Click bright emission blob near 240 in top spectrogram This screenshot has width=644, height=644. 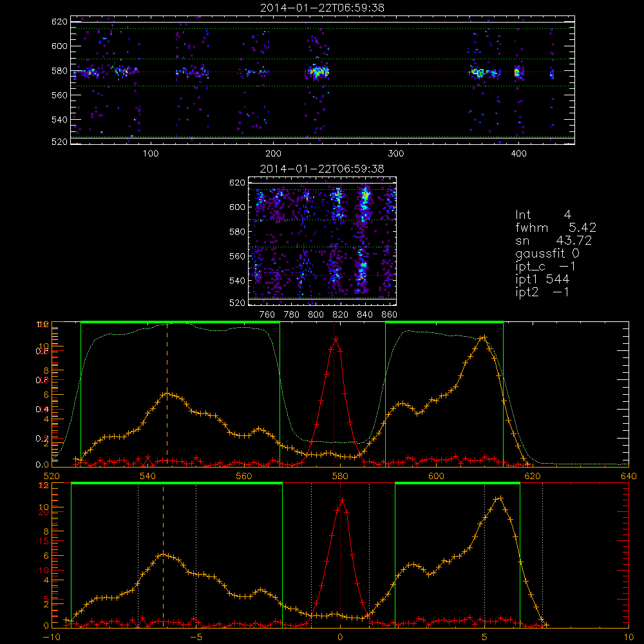(318, 72)
